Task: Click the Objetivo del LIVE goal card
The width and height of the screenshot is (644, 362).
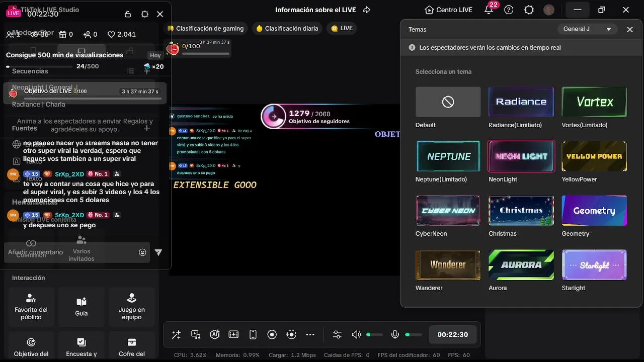Action: [x=85, y=93]
